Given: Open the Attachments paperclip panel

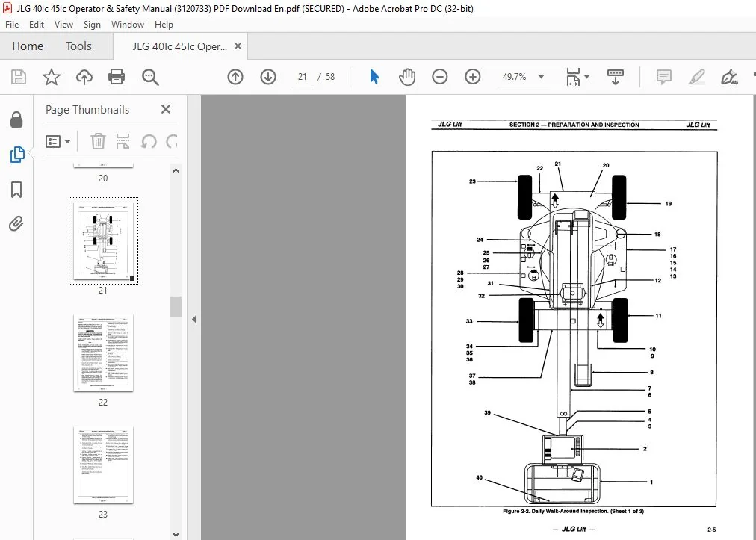Looking at the screenshot, I should 16,224.
